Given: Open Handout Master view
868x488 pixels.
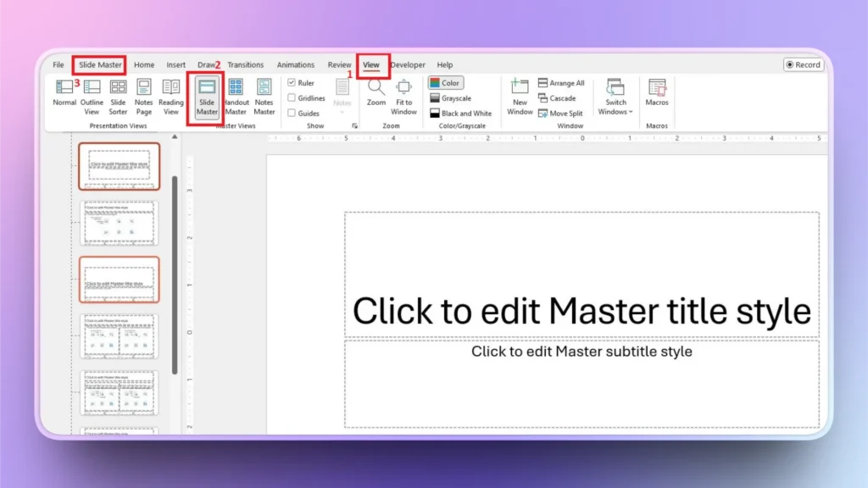Looking at the screenshot, I should pyautogui.click(x=236, y=93).
